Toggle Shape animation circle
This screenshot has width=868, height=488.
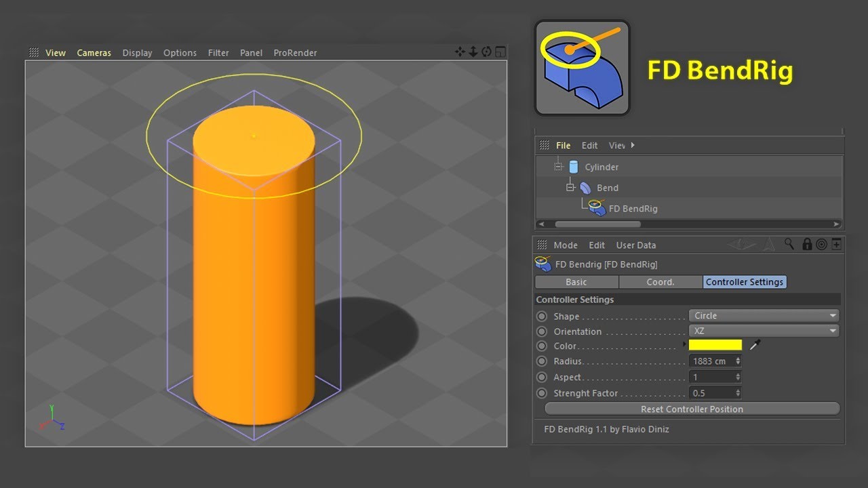541,316
